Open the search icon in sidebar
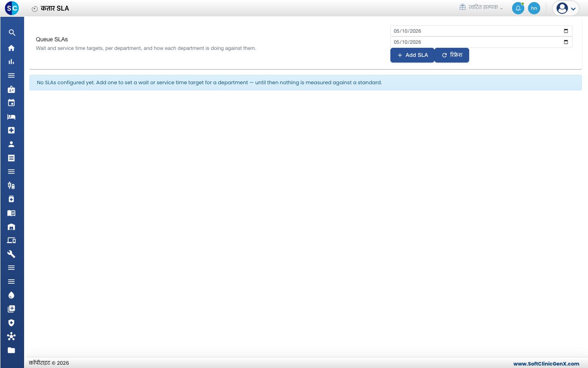Image resolution: width=588 pixels, height=368 pixels. coord(12,33)
